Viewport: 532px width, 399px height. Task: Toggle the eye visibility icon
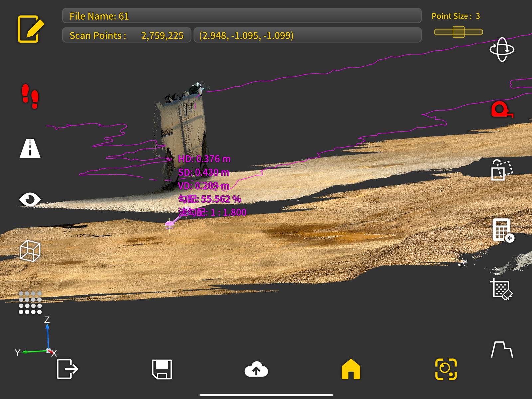(x=30, y=199)
